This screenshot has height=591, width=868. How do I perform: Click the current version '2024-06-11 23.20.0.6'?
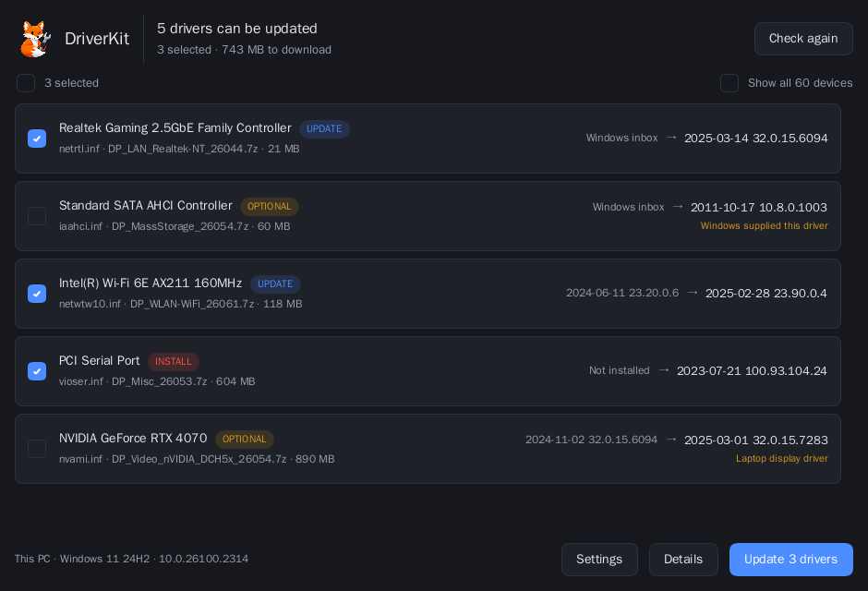tap(622, 293)
